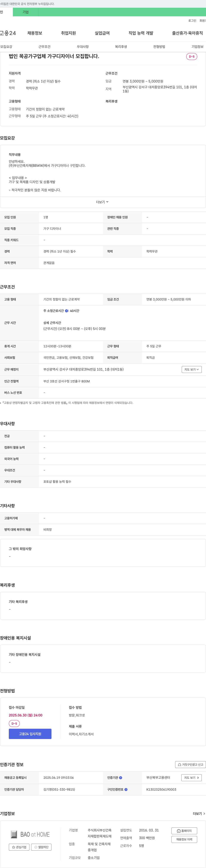Jump to the 우대사항 section tab
The height and width of the screenshot is (868, 206).
click(x=83, y=47)
